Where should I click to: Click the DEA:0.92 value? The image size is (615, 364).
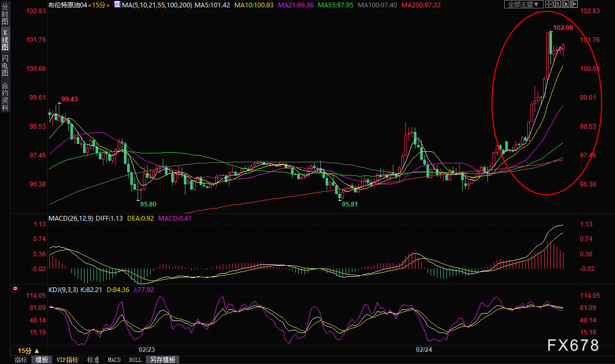click(x=140, y=218)
